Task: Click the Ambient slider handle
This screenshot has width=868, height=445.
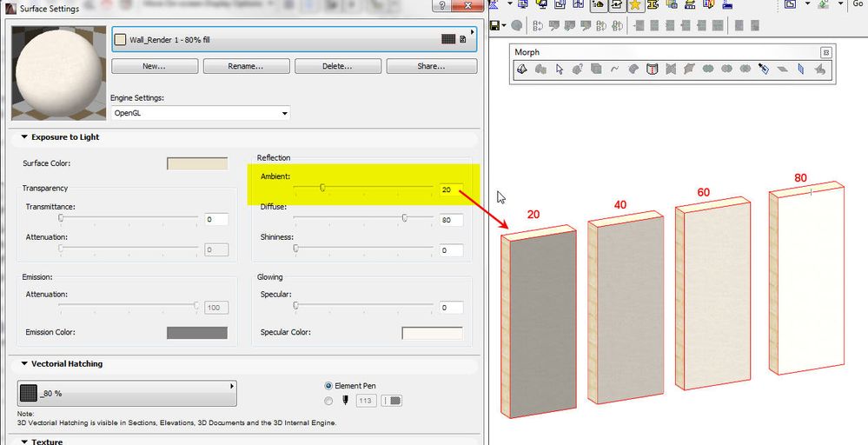Action: [x=322, y=189]
